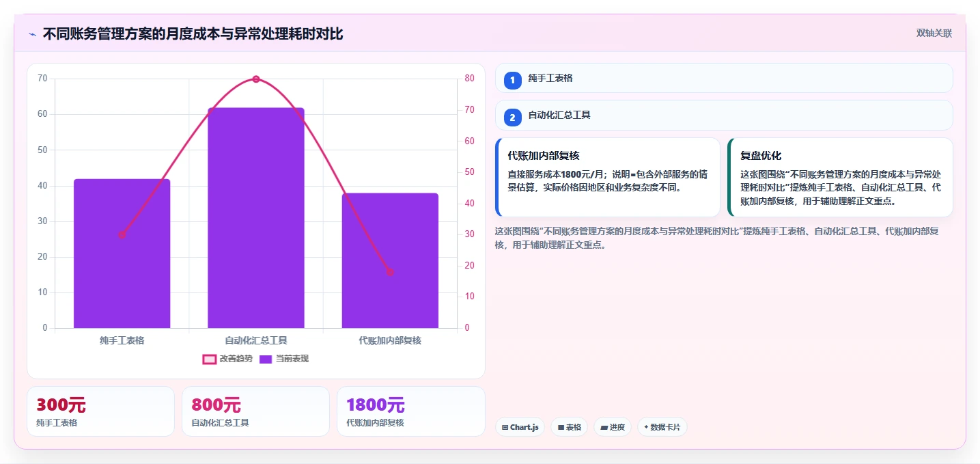Click the main title 不同账务管理方案的月度成本与异常处理耗时对比
The image size is (980, 464).
[193, 33]
